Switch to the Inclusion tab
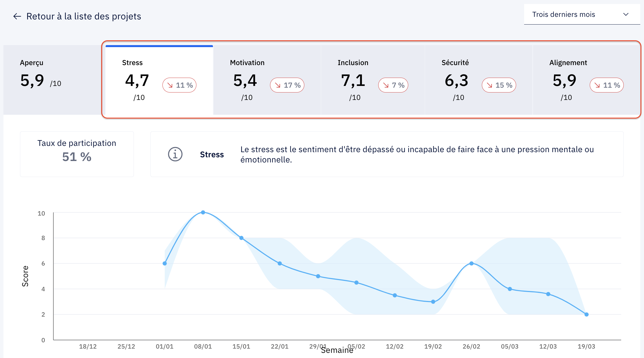 [373, 80]
